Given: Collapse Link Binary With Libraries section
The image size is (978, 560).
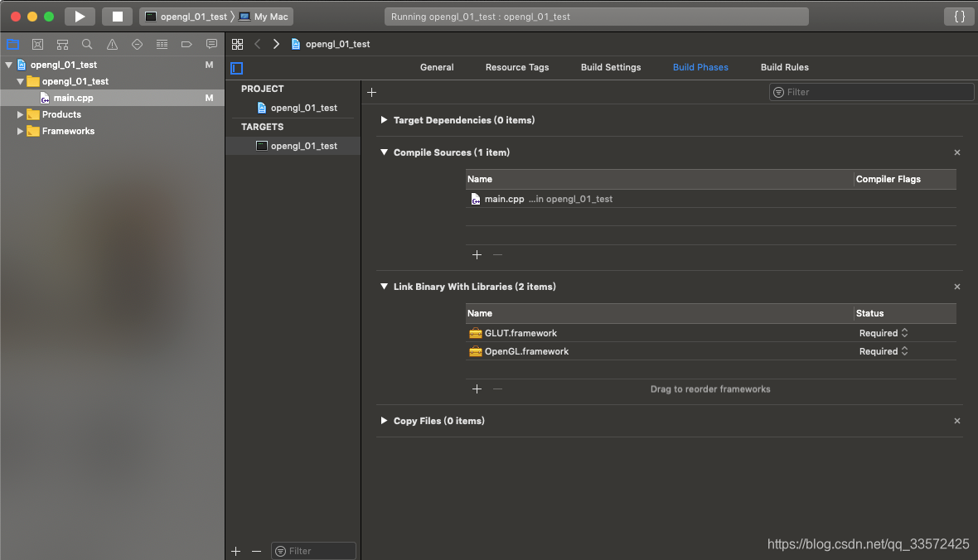Looking at the screenshot, I should 385,287.
